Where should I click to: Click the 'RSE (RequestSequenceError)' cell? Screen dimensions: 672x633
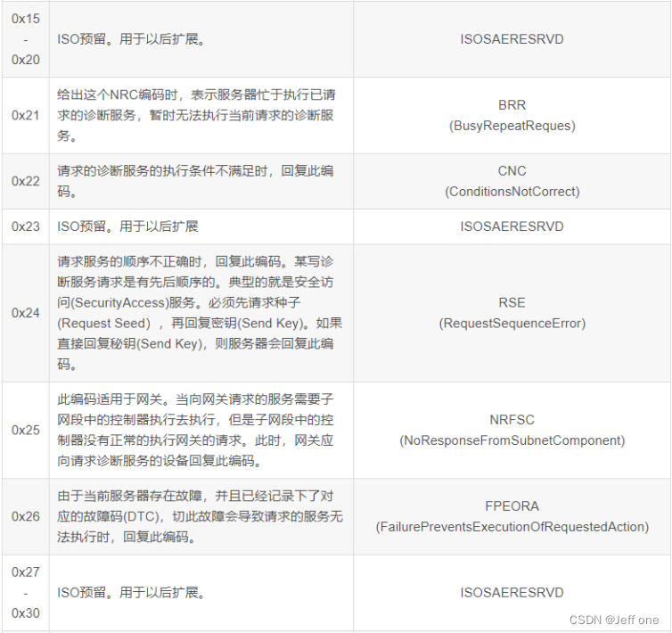[x=512, y=313]
